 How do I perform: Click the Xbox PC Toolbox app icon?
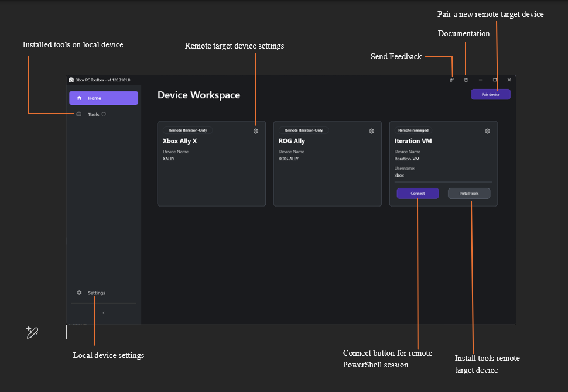[x=71, y=80]
